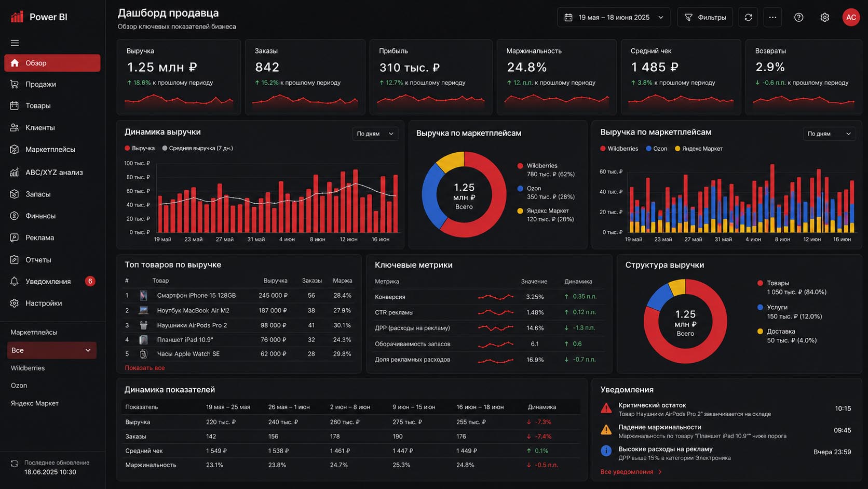This screenshot has height=489, width=868.
Task: Open the Клиенты section
Action: point(52,127)
